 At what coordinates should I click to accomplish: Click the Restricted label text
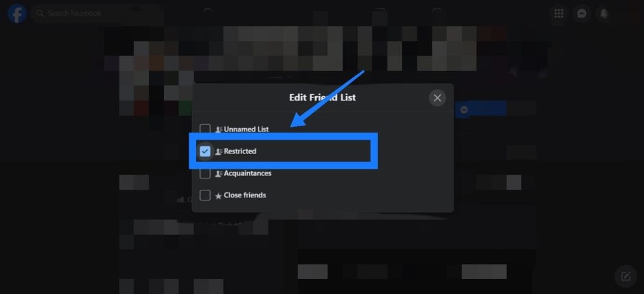click(x=240, y=151)
